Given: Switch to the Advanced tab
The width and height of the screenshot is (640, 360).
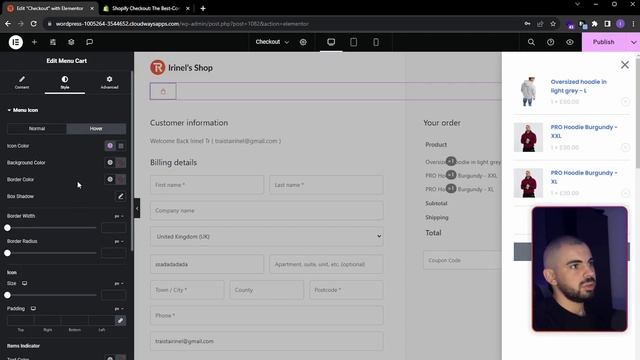Looking at the screenshot, I should 109,82.
